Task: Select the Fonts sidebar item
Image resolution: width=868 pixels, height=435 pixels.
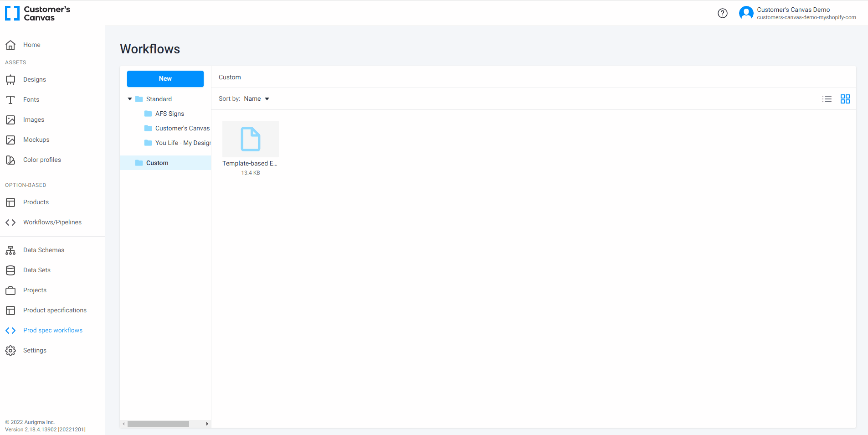Action: pos(31,99)
